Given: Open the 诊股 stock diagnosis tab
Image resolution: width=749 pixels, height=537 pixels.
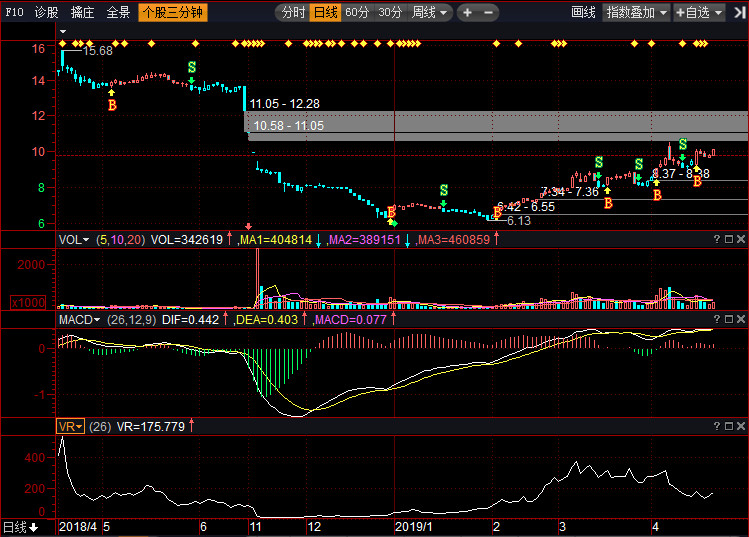Looking at the screenshot, I should (46, 13).
